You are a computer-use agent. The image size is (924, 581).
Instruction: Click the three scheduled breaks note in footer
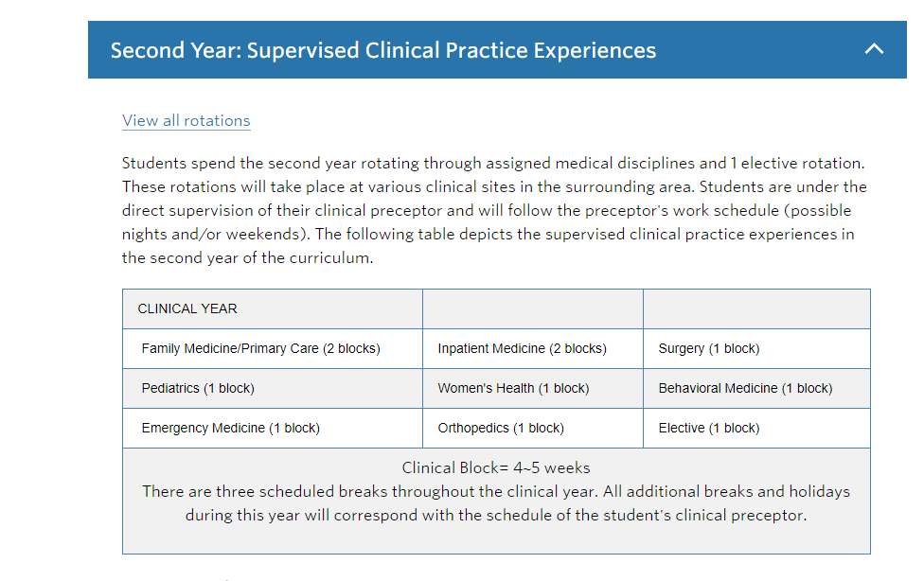coord(496,491)
